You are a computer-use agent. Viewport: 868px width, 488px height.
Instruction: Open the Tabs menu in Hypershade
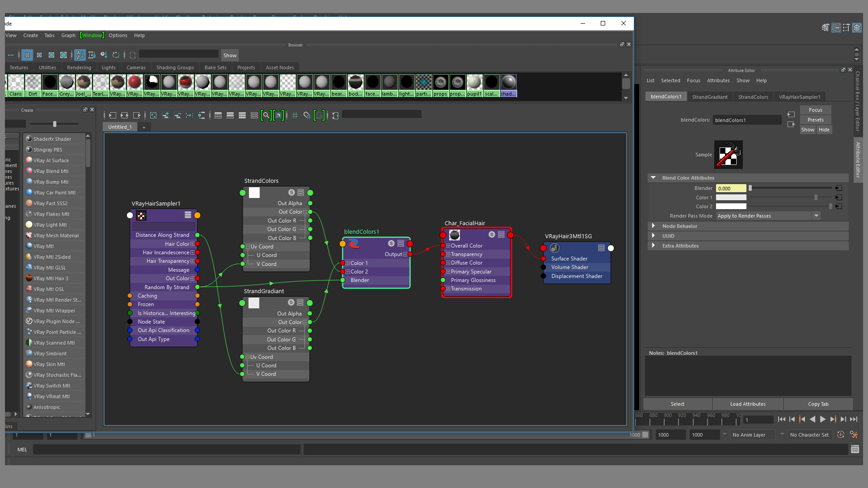tap(49, 35)
